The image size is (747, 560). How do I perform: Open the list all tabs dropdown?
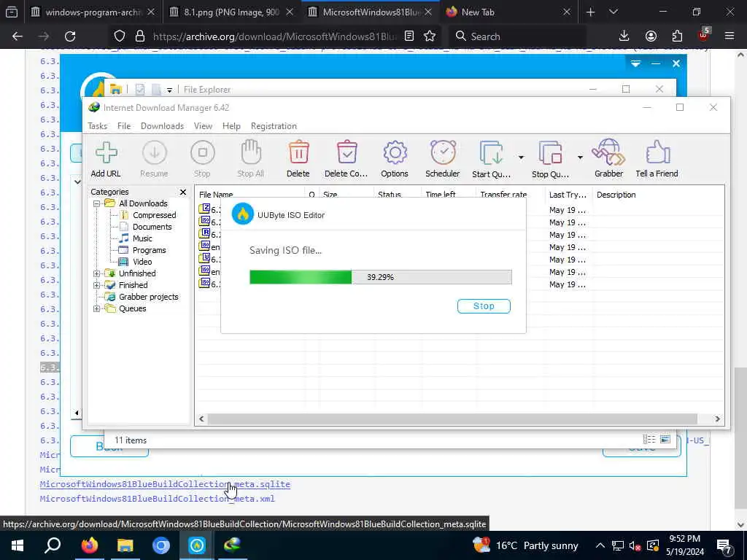614,12
